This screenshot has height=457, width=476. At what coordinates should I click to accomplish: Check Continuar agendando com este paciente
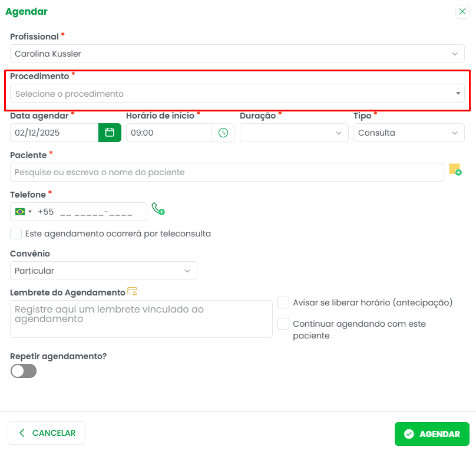tap(283, 324)
